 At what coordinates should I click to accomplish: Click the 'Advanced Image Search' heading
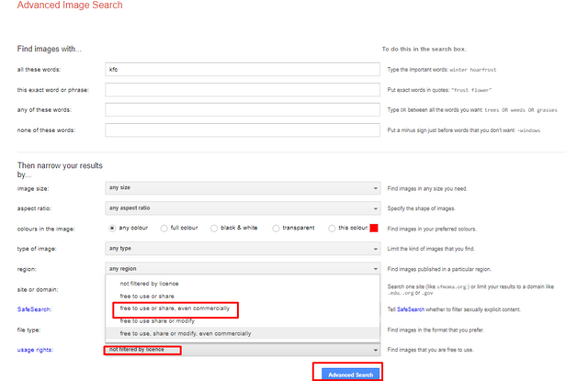pos(70,6)
